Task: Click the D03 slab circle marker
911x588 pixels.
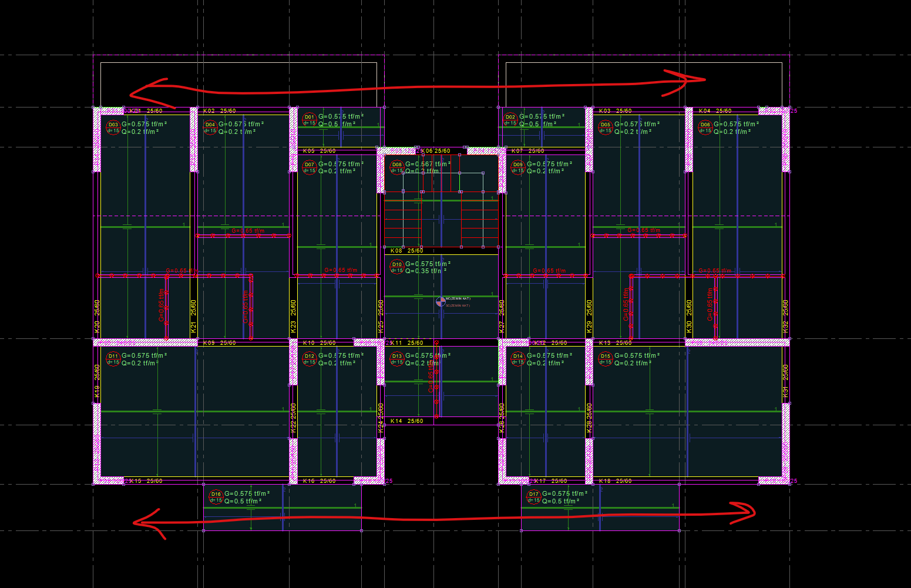Action: [113, 127]
